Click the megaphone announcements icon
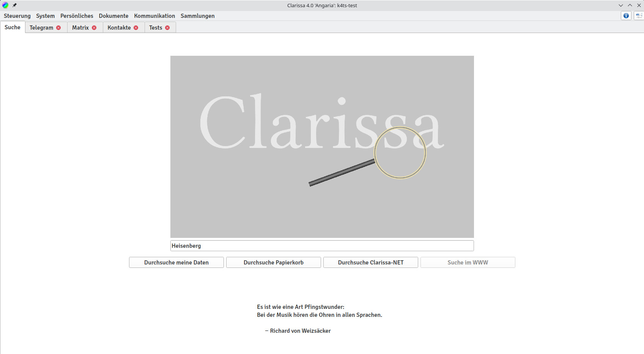This screenshot has height=354, width=644. point(639,16)
